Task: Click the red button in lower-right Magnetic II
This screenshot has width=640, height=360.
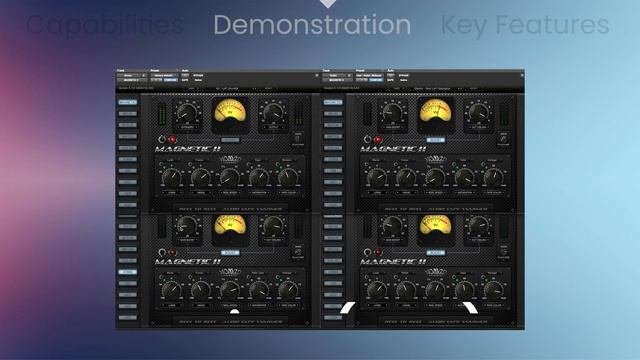Action: (378, 252)
